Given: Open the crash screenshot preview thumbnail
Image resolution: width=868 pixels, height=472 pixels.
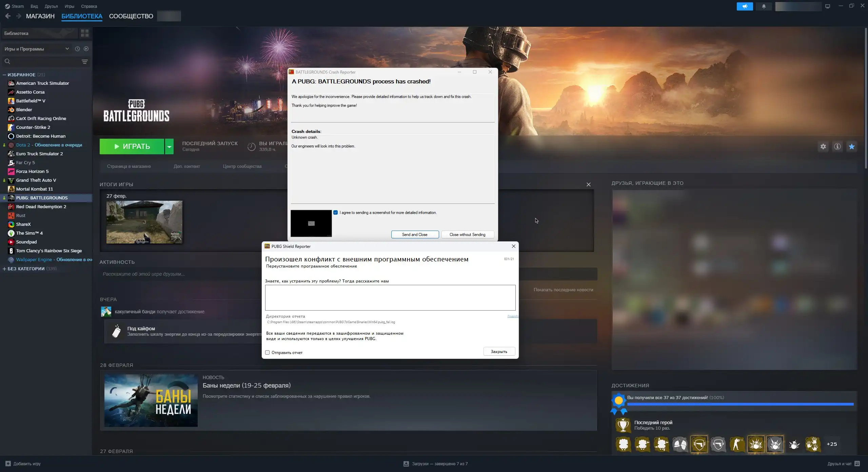Looking at the screenshot, I should coord(311,223).
